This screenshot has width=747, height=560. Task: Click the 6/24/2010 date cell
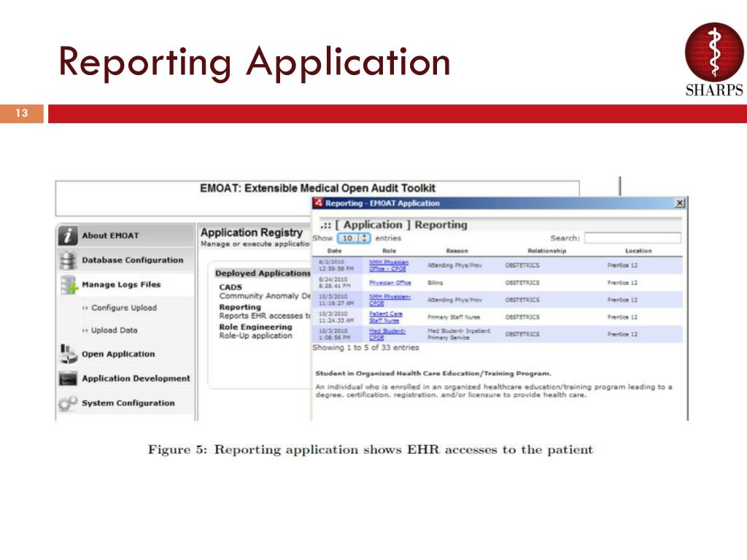click(x=334, y=283)
